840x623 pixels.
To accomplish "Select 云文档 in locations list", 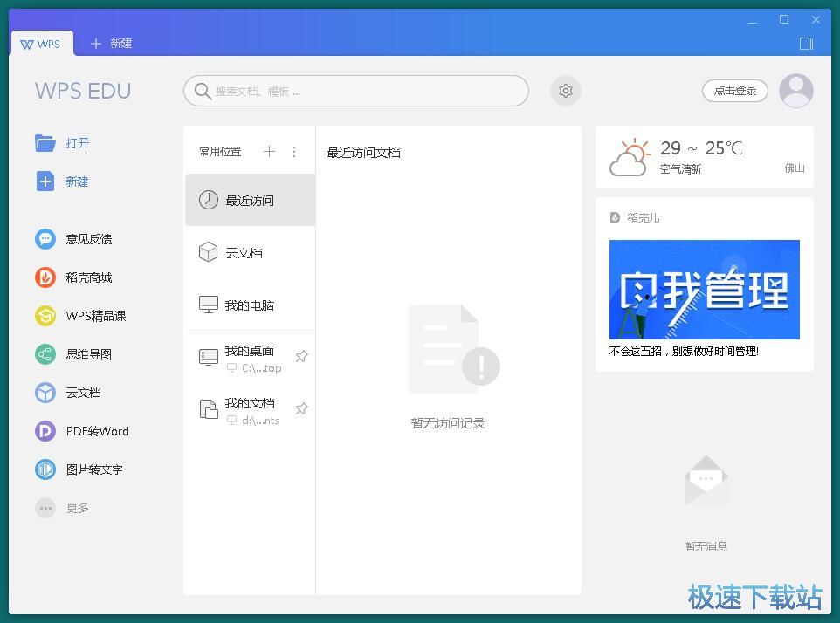I will point(251,252).
